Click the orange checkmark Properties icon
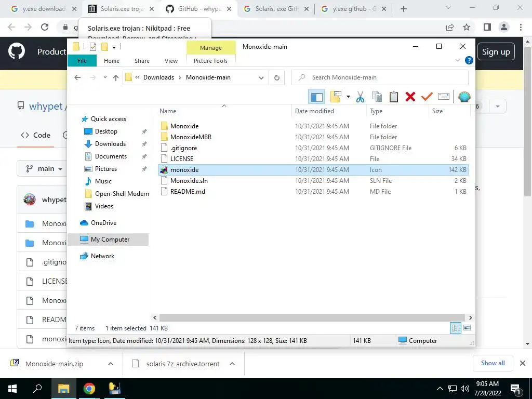Viewport: 532px width, 399px height. (427, 97)
